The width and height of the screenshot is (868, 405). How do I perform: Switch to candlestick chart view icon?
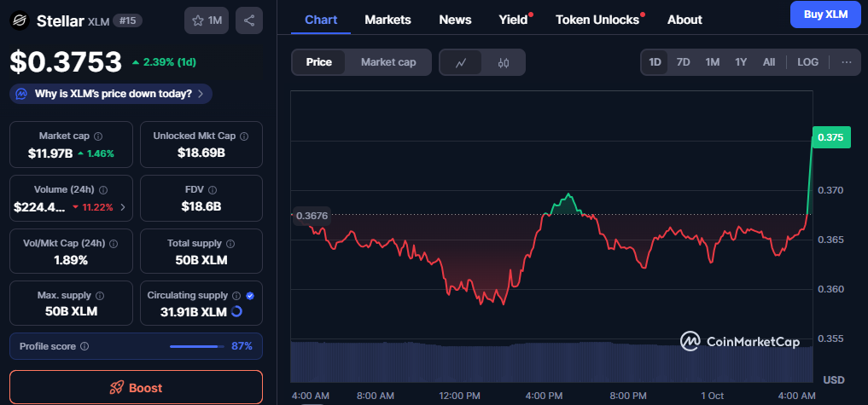[x=504, y=62]
